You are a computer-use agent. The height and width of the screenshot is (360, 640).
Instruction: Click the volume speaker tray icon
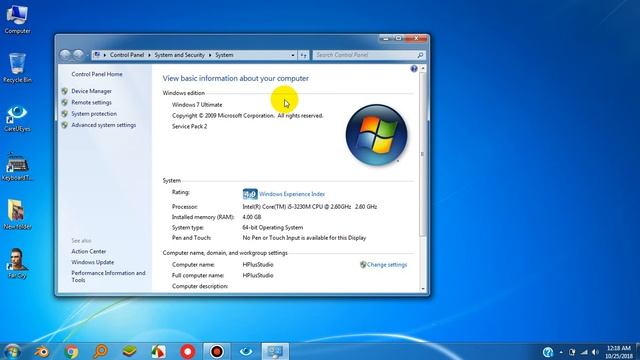tap(595, 352)
